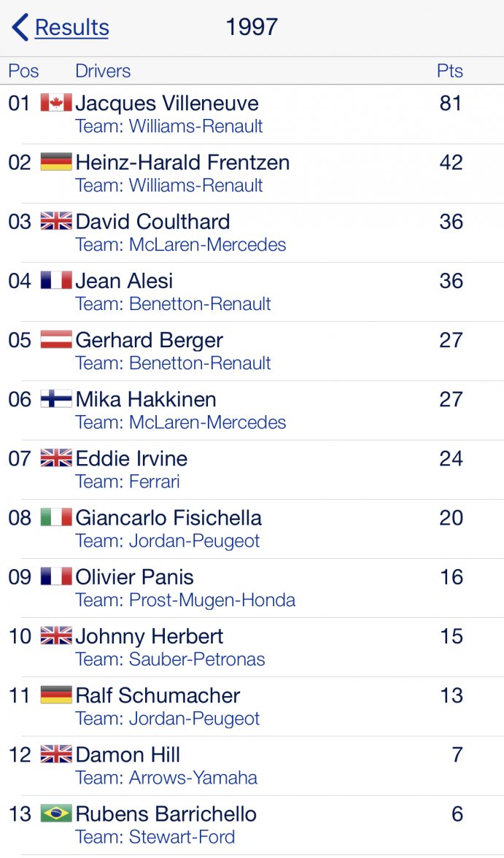Click Finnish flag beside Mika Hakkinen
This screenshot has width=504, height=858.
pos(56,399)
